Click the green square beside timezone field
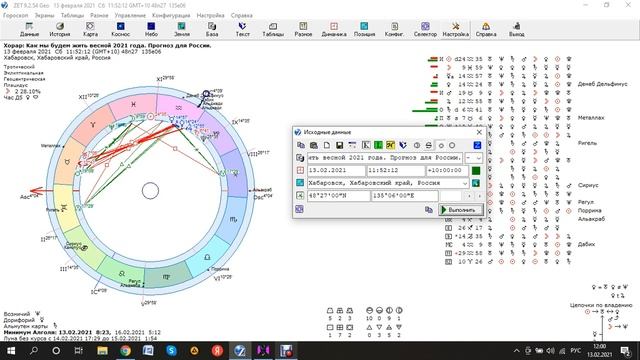This screenshot has width=640, height=360. (476, 170)
